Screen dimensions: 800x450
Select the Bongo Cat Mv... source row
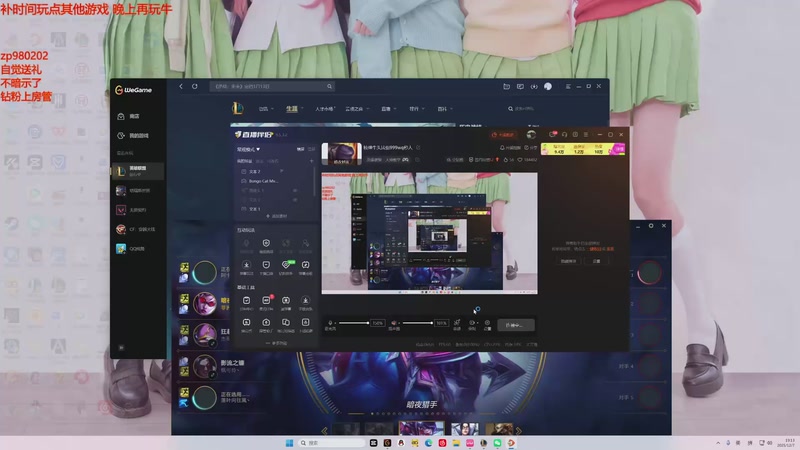click(x=276, y=181)
